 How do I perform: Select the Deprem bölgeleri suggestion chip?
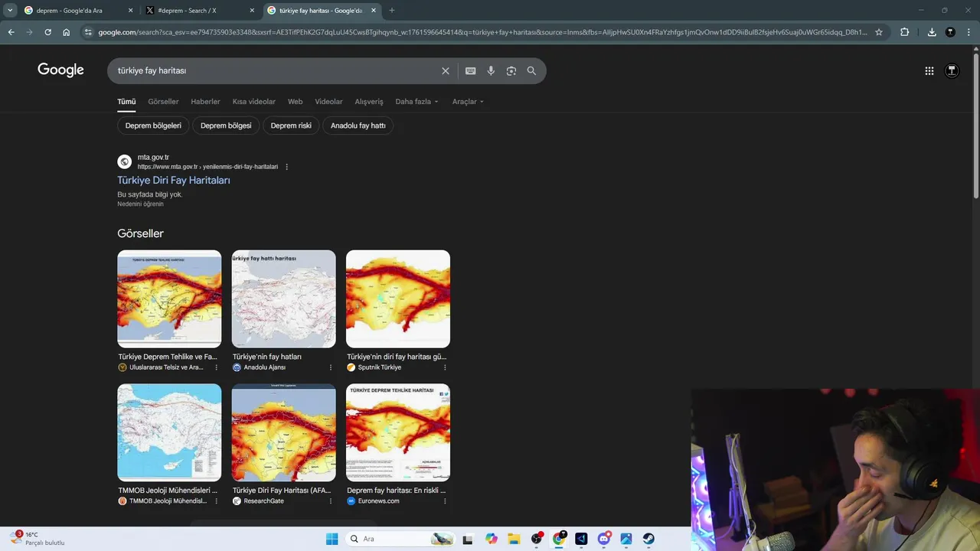pyautogui.click(x=153, y=126)
